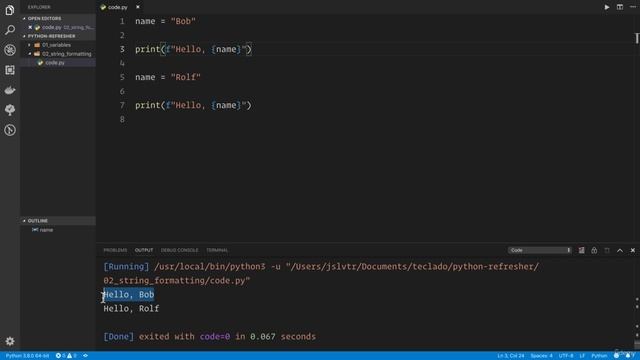The image size is (640, 360).
Task: Maximize the panel with the chevron up
Action: [620, 250]
